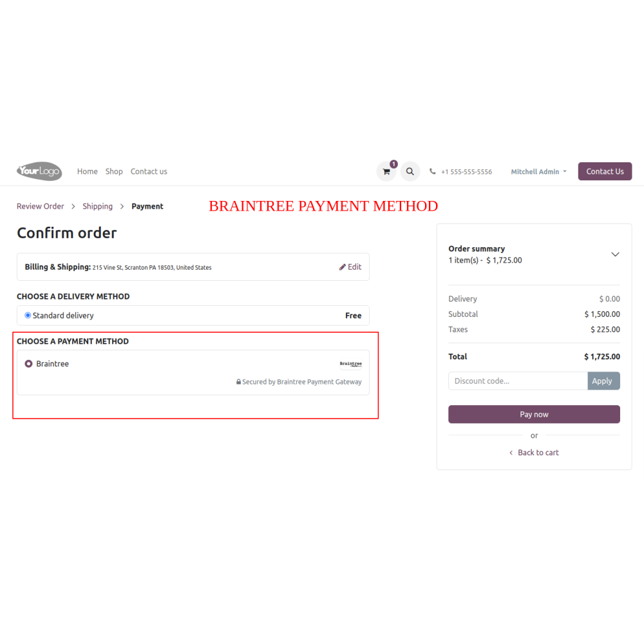This screenshot has width=644, height=644.
Task: Click the back arrow before Back to cart
Action: pyautogui.click(x=511, y=453)
